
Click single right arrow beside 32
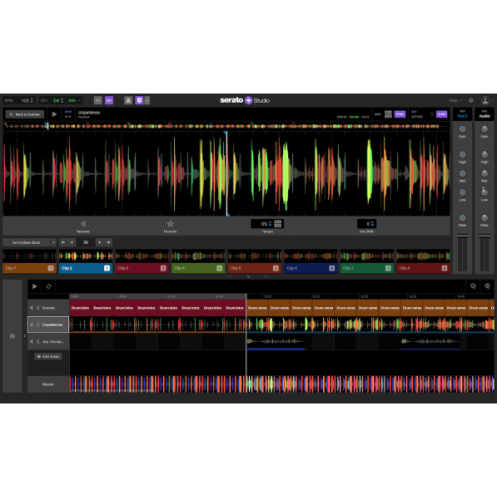[99, 242]
